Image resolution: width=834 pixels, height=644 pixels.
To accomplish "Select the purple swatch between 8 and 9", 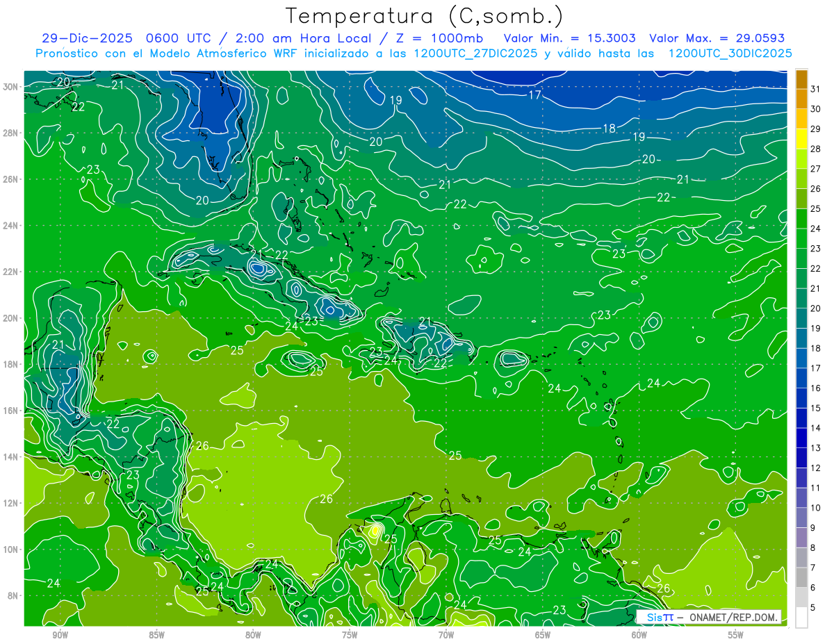I will (x=801, y=538).
